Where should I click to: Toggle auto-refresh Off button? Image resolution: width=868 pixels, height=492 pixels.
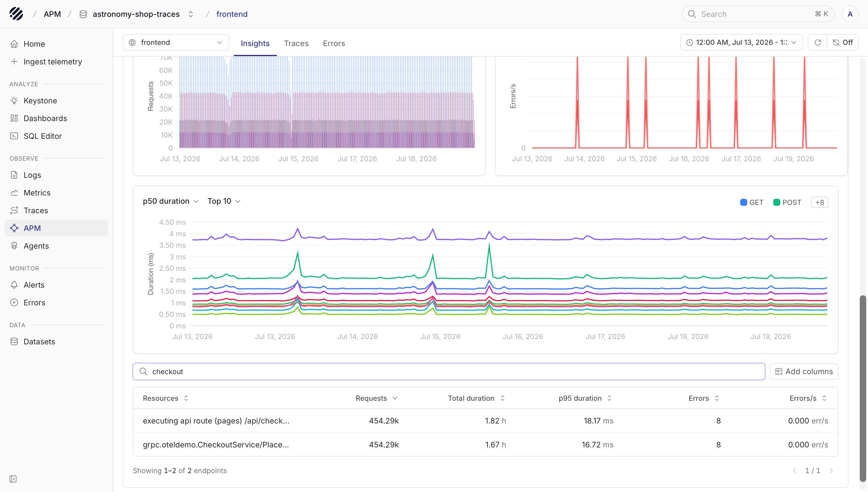[843, 42]
